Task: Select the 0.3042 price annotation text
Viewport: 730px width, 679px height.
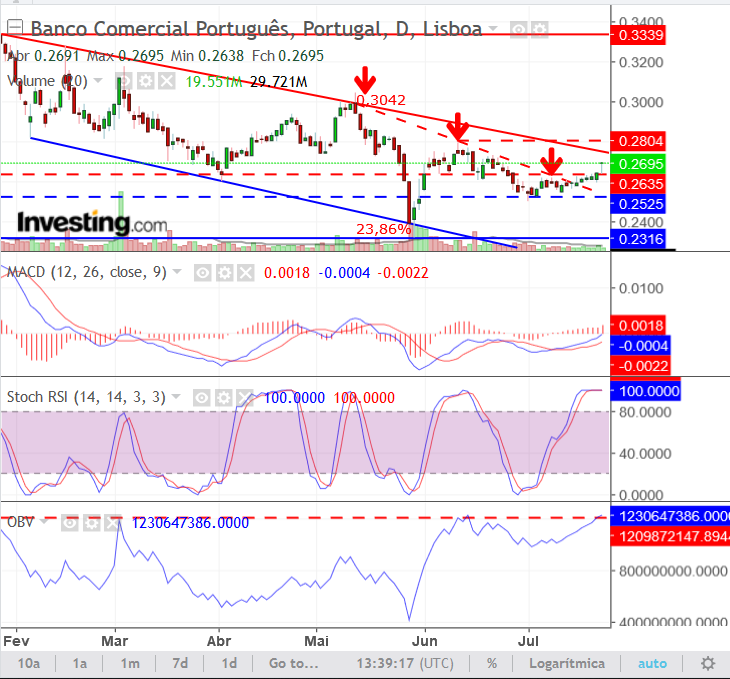Action: [381, 100]
